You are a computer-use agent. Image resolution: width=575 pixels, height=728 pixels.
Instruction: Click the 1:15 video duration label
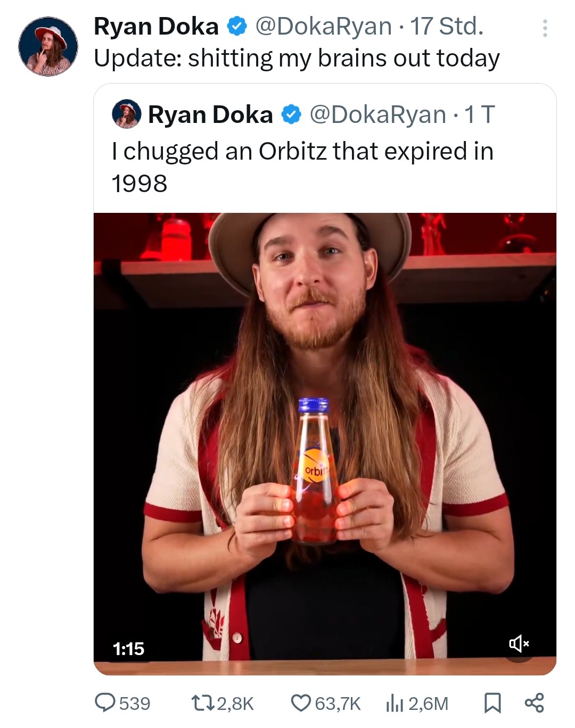tap(128, 649)
